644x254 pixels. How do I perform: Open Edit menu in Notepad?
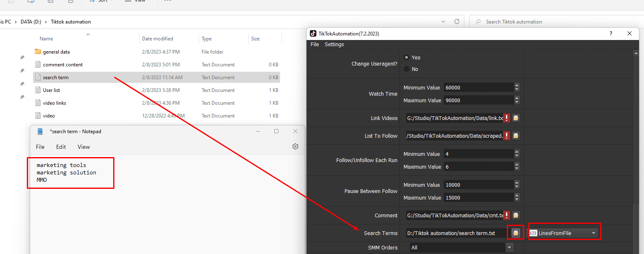(x=61, y=147)
